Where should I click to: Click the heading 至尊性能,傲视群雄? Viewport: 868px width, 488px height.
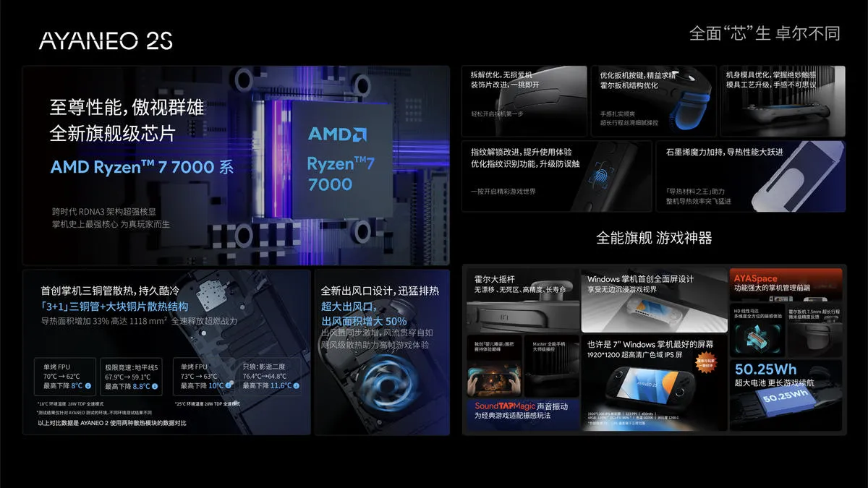(127, 108)
